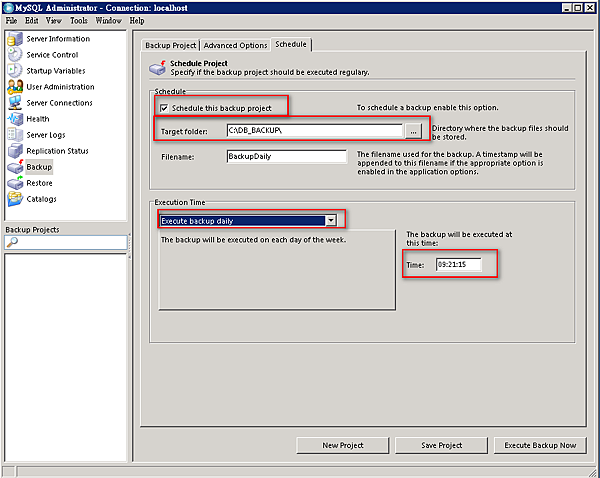This screenshot has width=600, height=478.
Task: Click the New Project button
Action: tap(342, 445)
